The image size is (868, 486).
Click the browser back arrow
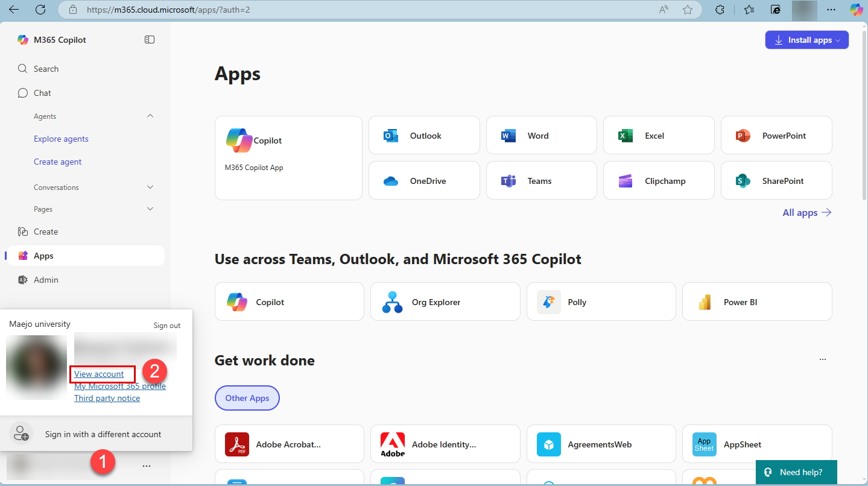(14, 10)
